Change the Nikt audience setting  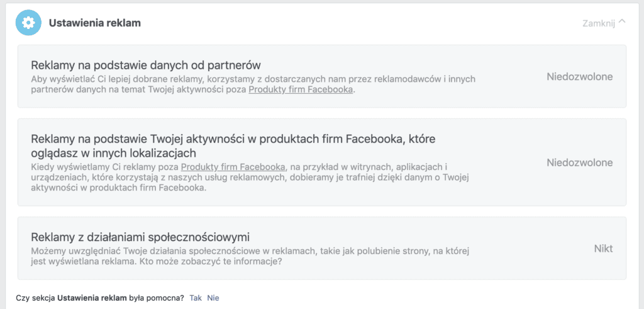(x=603, y=248)
